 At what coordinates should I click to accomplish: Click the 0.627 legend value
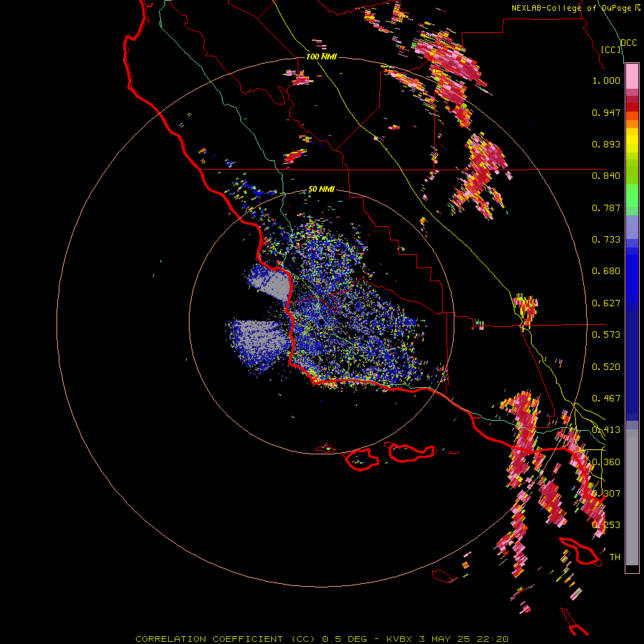[x=606, y=303]
